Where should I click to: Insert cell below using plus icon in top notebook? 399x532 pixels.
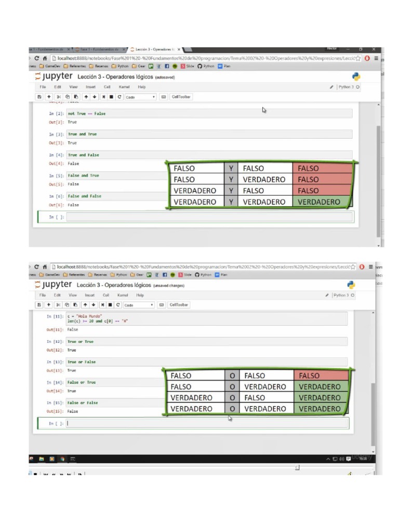49,97
